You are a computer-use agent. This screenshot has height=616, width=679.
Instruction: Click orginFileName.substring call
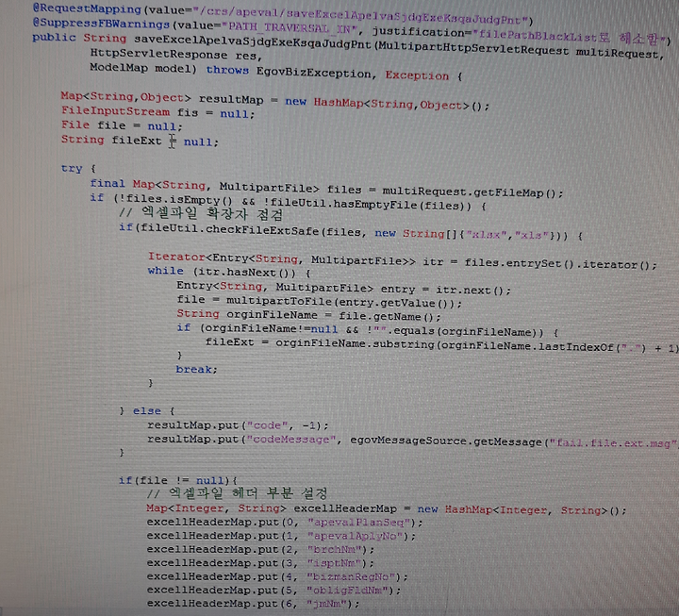coord(355,344)
